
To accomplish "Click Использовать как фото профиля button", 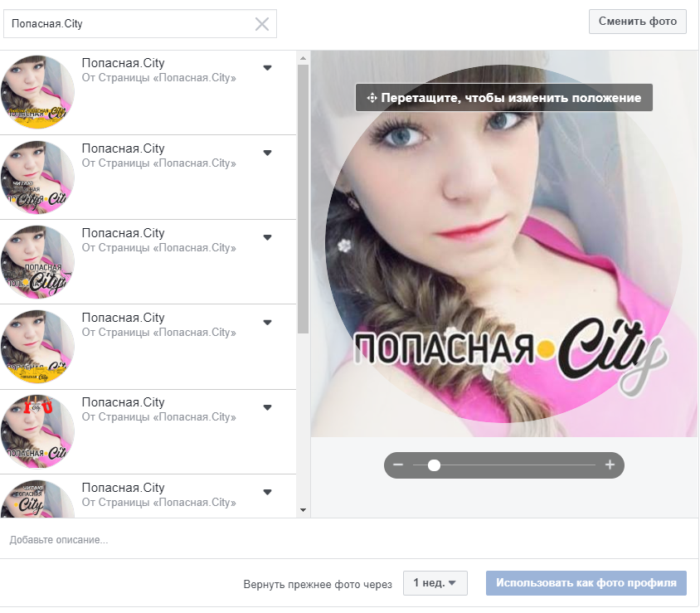I will [x=586, y=582].
